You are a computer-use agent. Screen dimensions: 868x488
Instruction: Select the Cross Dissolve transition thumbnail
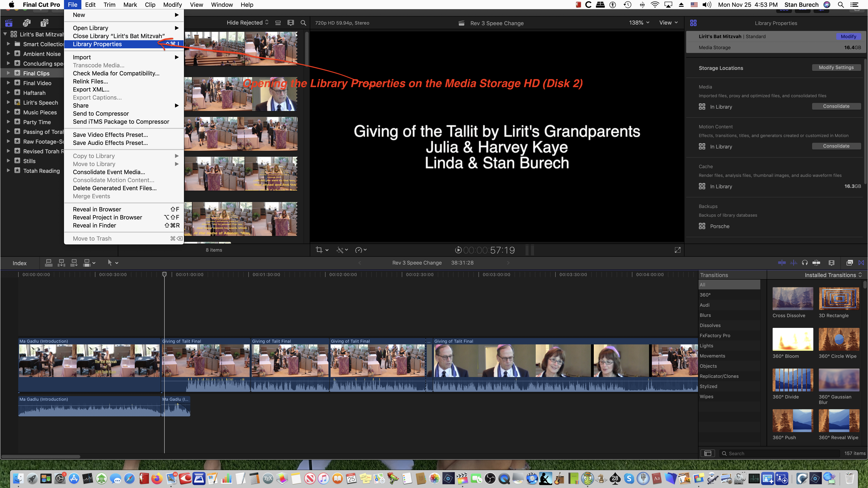click(793, 298)
